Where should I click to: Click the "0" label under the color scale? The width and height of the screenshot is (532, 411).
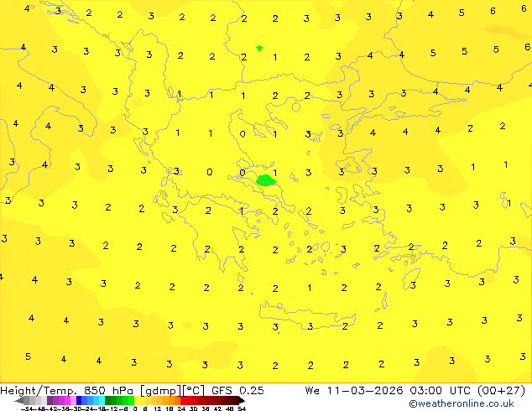coord(135,408)
